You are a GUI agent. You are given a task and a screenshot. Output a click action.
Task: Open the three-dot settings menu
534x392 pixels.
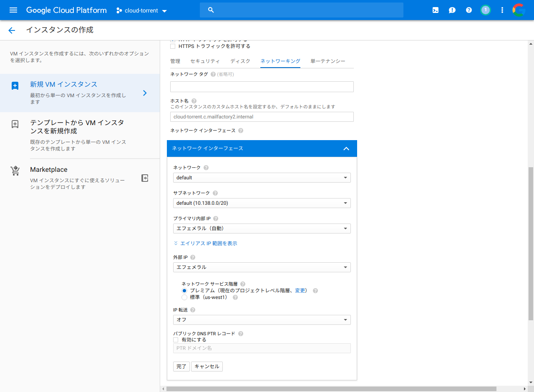(x=502, y=10)
